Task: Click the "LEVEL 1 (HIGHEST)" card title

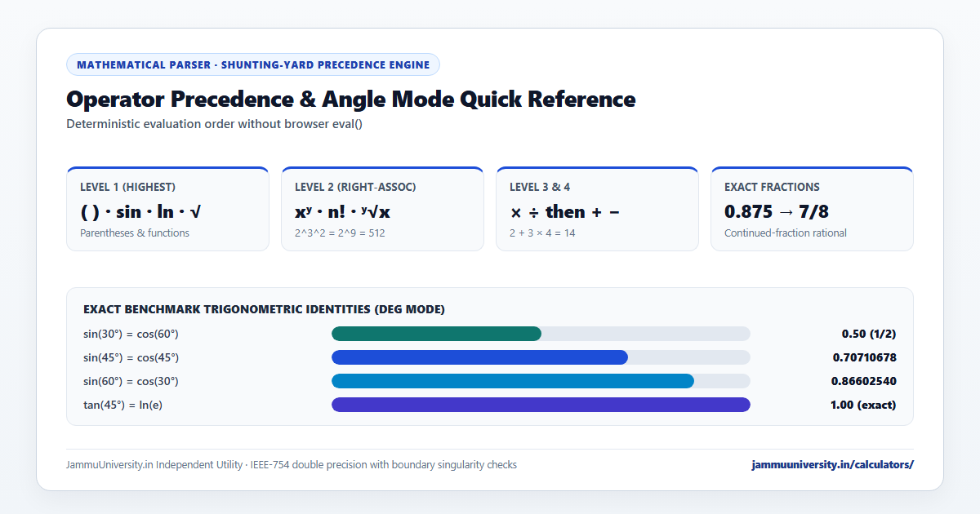Action: click(127, 187)
